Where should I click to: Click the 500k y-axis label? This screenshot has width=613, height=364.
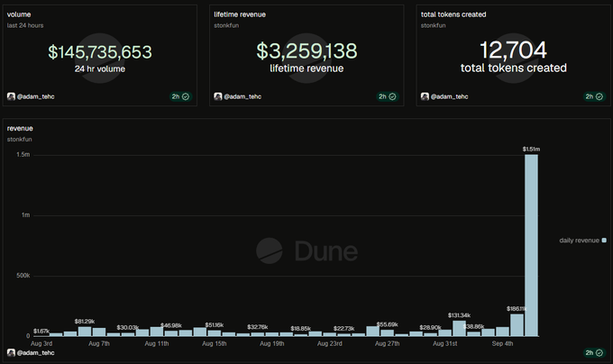click(x=23, y=276)
